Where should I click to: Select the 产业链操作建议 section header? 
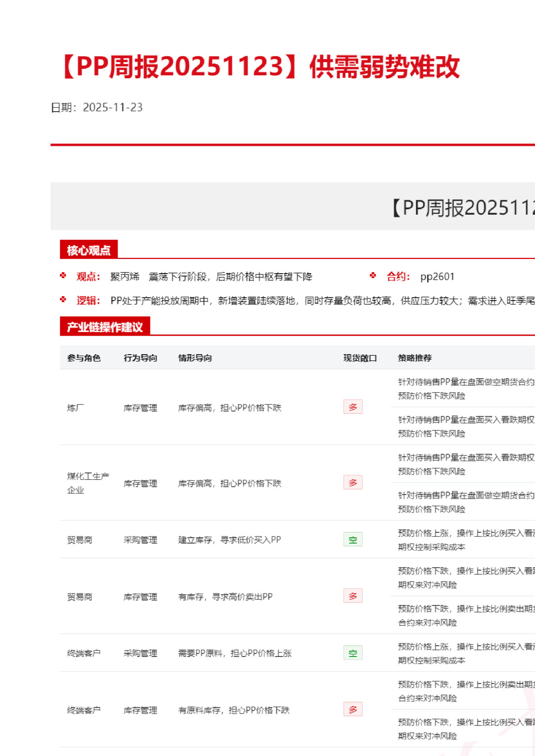tap(105, 327)
